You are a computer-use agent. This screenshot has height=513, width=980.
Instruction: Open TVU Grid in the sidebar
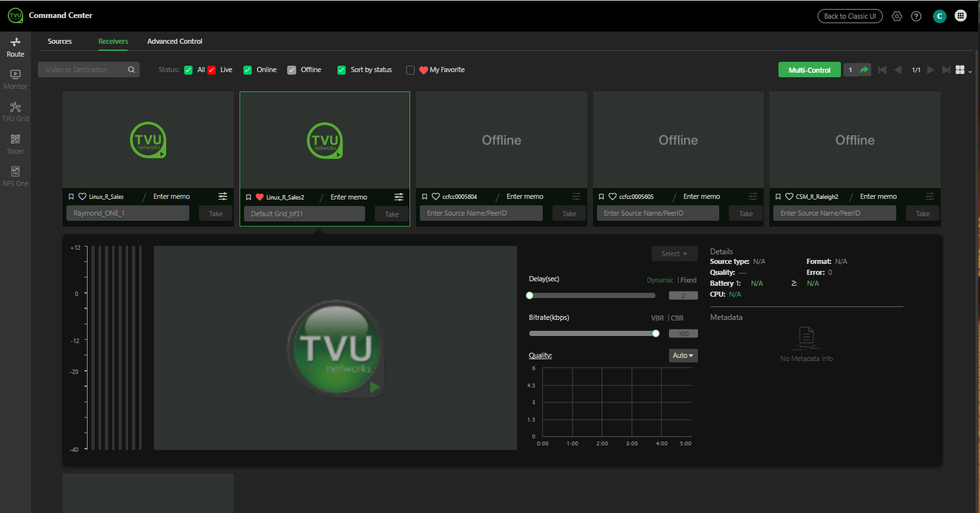[15, 111]
